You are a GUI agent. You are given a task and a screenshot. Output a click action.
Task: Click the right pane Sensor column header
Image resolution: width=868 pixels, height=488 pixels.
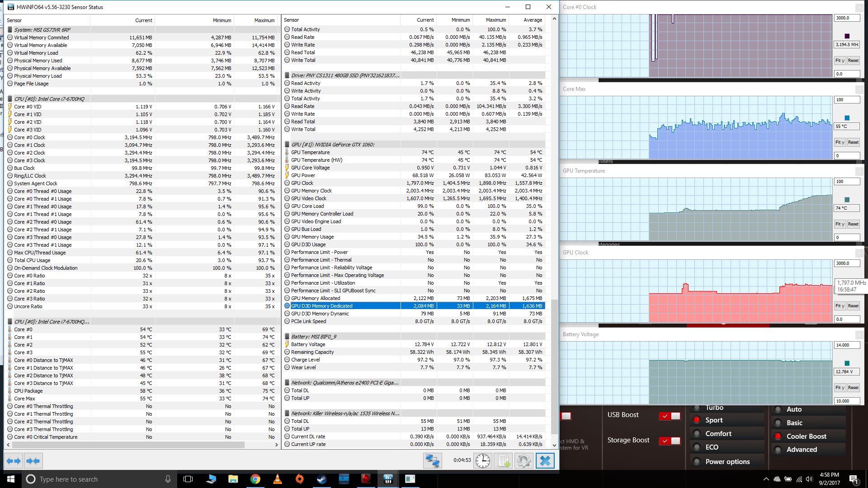[341, 20]
